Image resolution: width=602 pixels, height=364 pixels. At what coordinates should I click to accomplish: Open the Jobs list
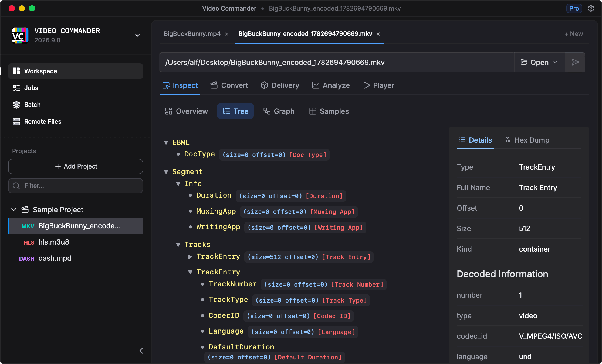click(x=76, y=88)
